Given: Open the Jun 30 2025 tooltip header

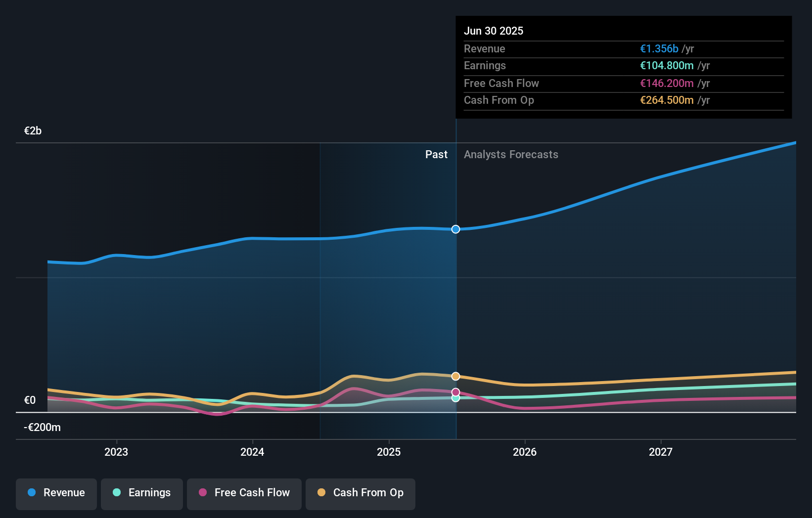Looking at the screenshot, I should point(494,31).
